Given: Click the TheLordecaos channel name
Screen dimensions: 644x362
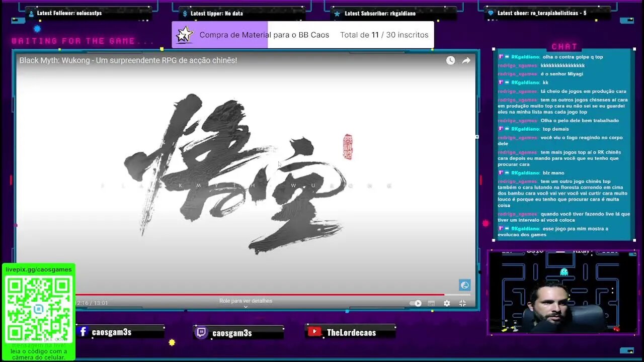Looking at the screenshot, I should [351, 332].
